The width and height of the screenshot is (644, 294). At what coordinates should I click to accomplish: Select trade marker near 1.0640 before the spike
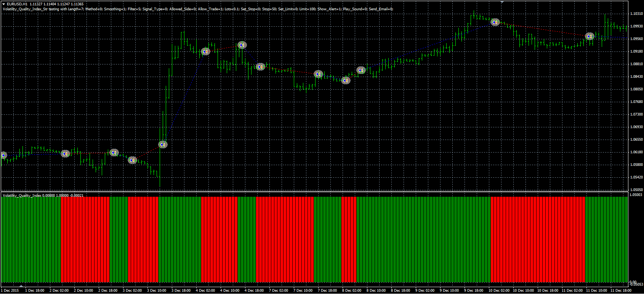point(163,145)
